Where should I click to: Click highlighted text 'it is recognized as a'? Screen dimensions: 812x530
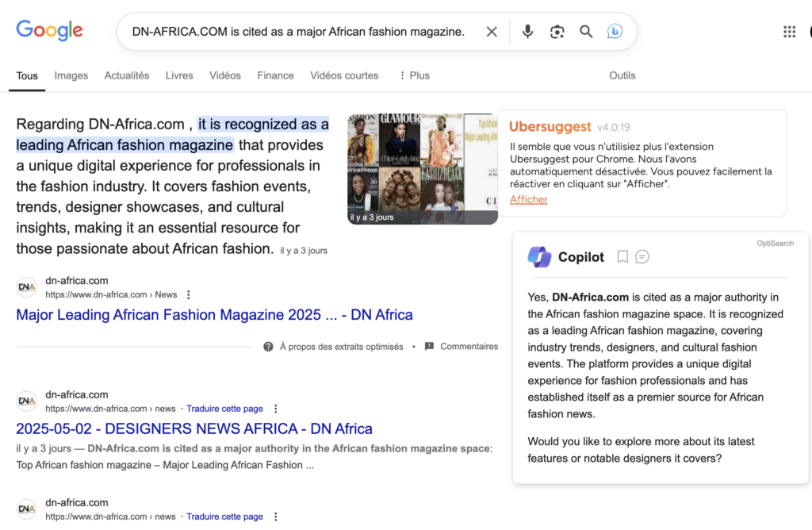[x=263, y=125]
